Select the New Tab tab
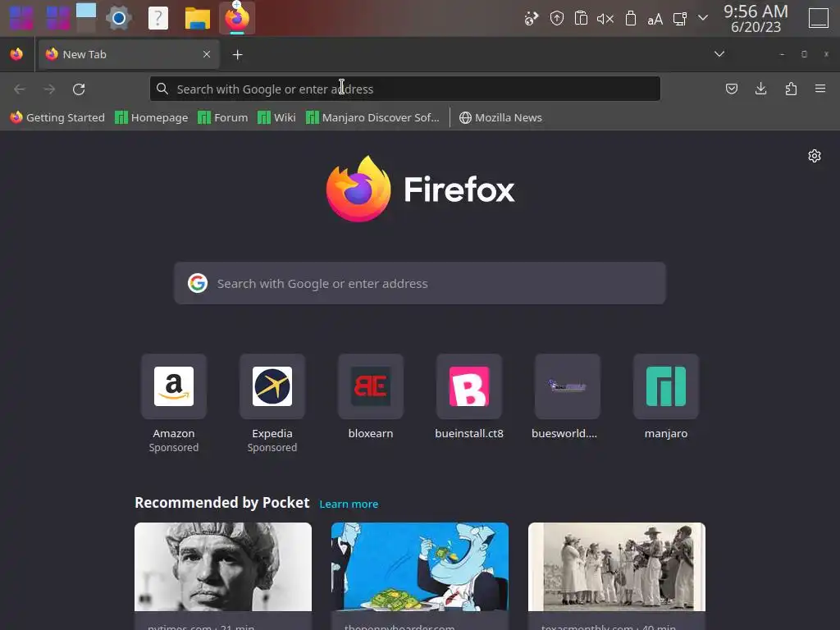 click(129, 54)
